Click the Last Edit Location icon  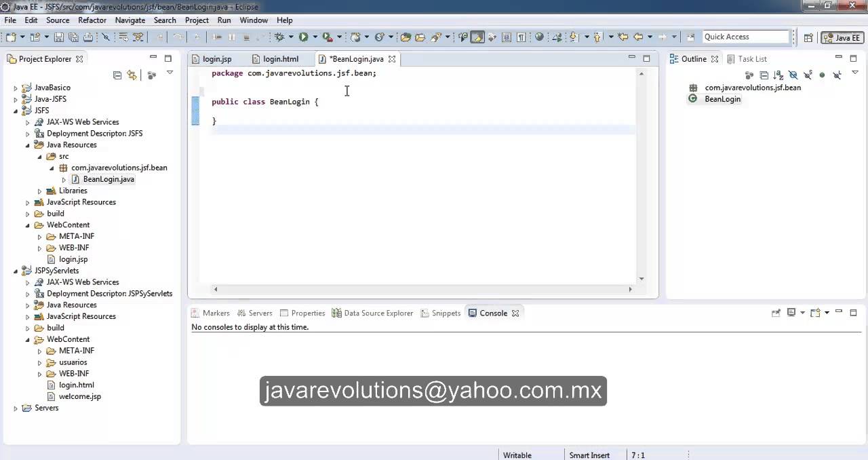point(623,37)
